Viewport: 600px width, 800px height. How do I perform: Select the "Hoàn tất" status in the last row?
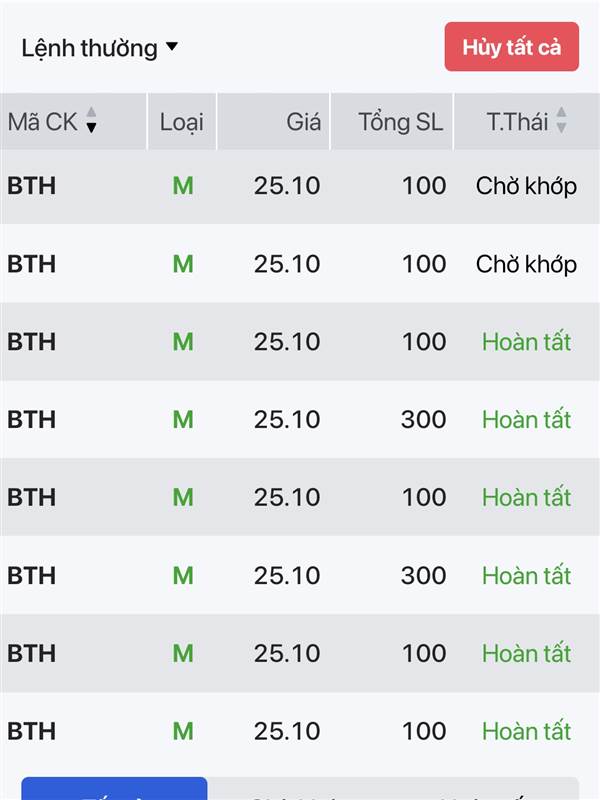(526, 731)
